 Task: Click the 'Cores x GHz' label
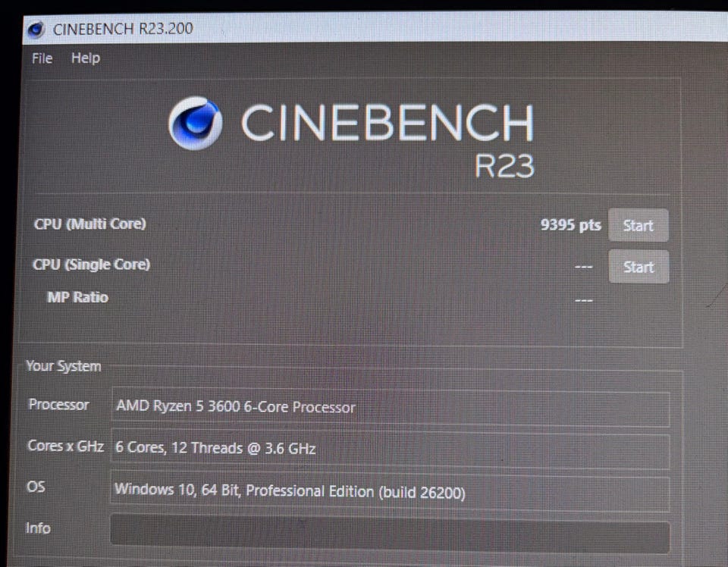[x=65, y=446]
